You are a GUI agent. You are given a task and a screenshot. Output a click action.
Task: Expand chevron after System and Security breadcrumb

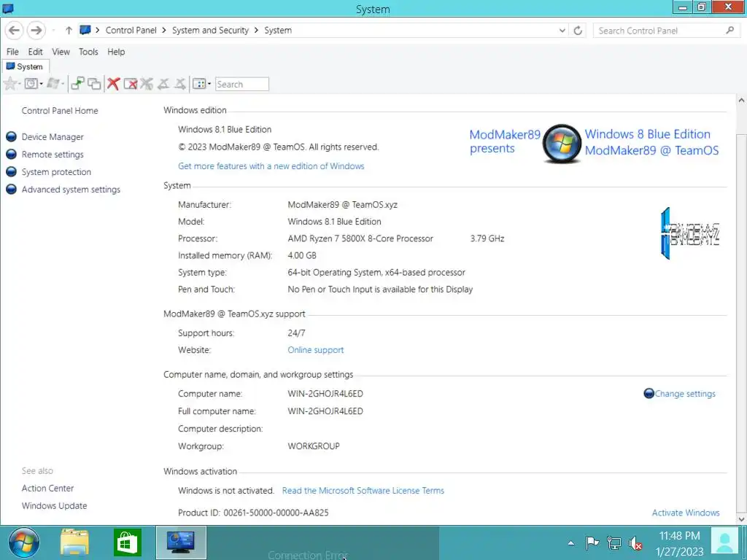point(256,30)
